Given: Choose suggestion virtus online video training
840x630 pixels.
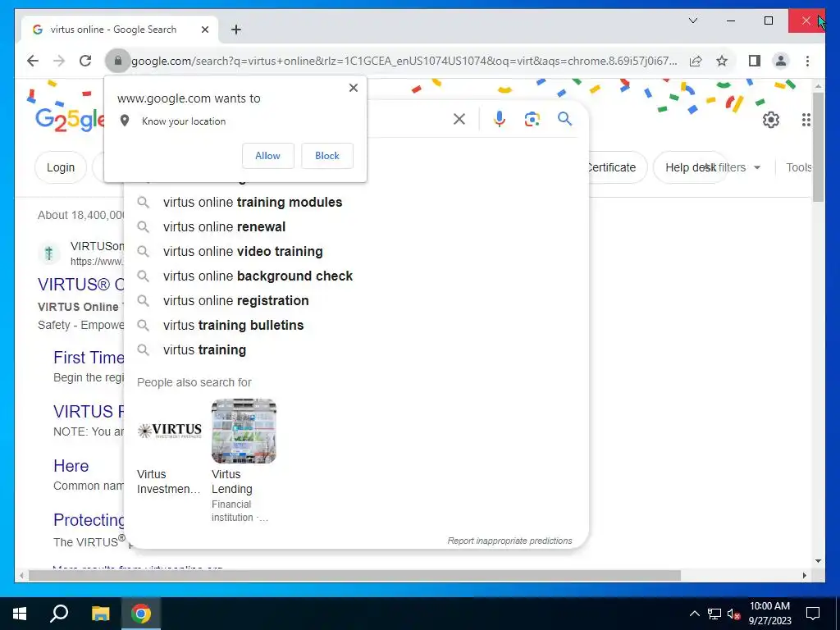Looking at the screenshot, I should 356,251.
